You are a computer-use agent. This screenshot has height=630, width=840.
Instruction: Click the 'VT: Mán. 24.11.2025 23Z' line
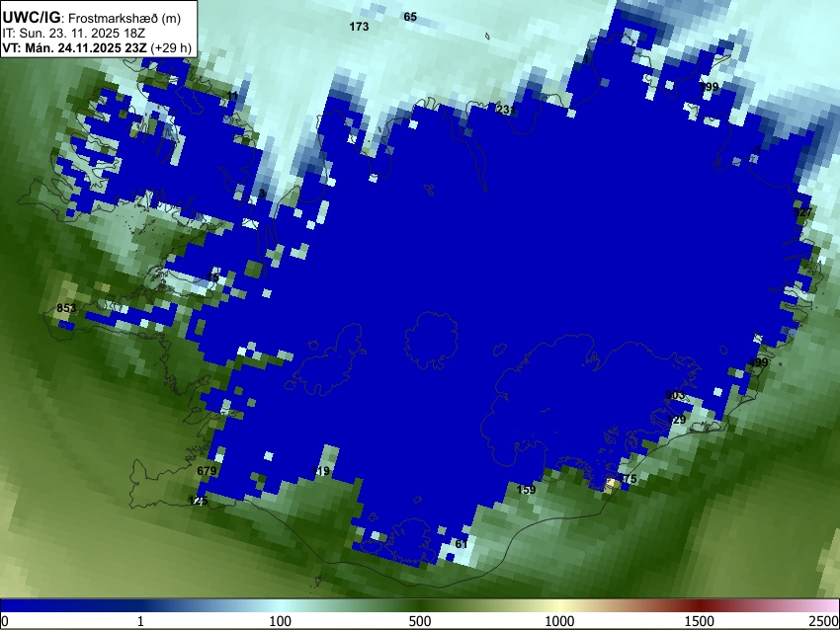[x=74, y=48]
